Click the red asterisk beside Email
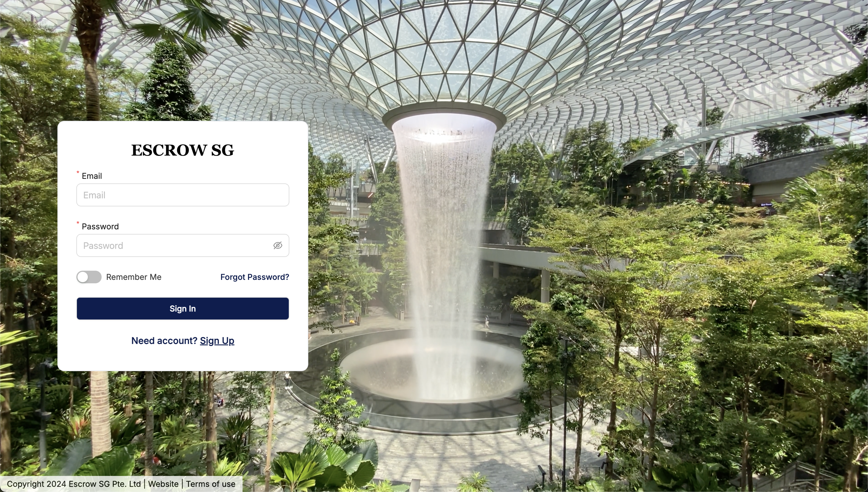Image resolution: width=868 pixels, height=492 pixels. [78, 173]
